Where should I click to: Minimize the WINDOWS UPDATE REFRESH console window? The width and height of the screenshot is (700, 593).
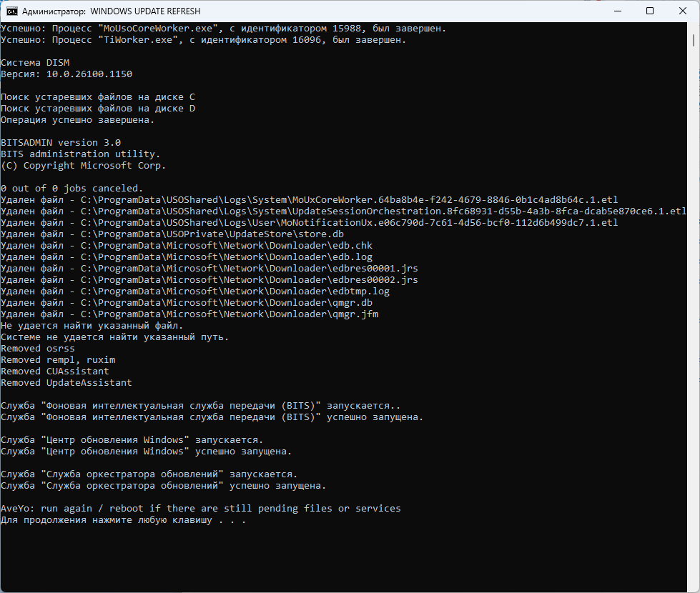616,11
